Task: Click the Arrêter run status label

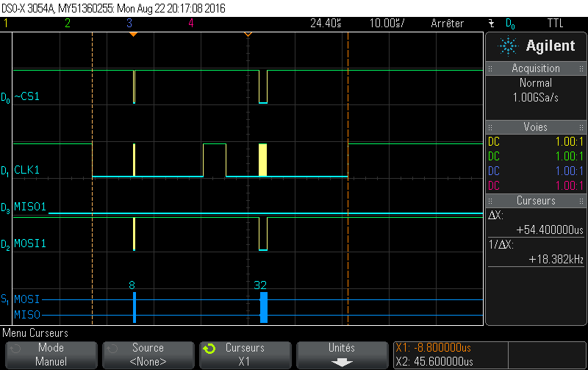Action: coord(448,24)
